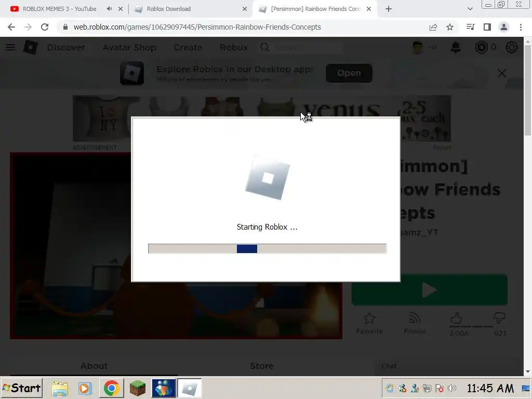The width and height of the screenshot is (532, 399).
Task: Give the game a thumbs down
Action: click(x=499, y=318)
